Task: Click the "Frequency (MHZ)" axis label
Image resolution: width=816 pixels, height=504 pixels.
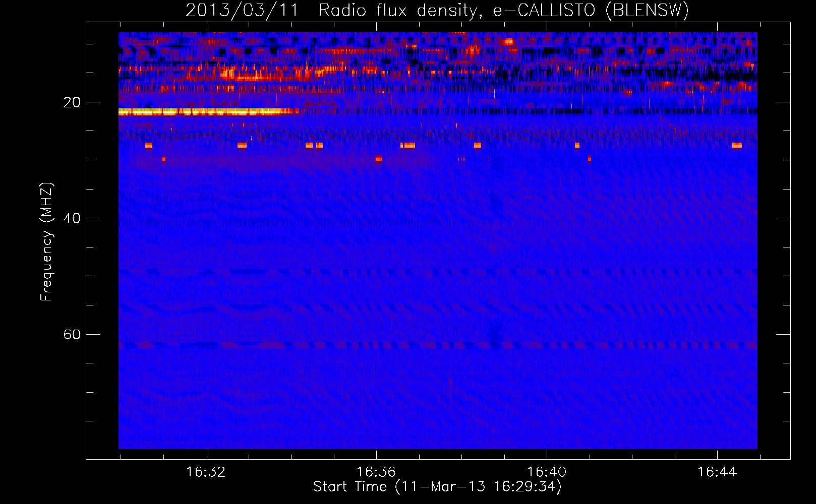Action: 46,241
